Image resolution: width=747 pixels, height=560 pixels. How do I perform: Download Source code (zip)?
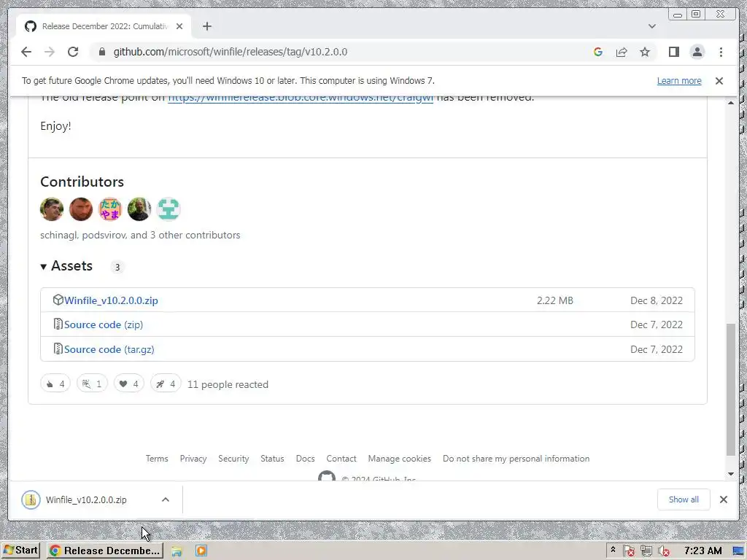[x=104, y=324]
